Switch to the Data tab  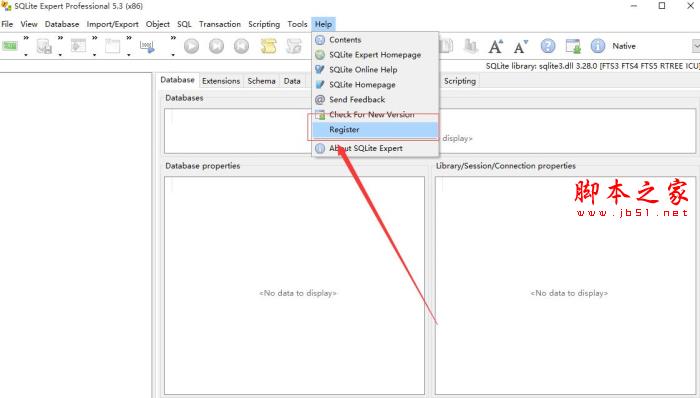click(x=292, y=81)
